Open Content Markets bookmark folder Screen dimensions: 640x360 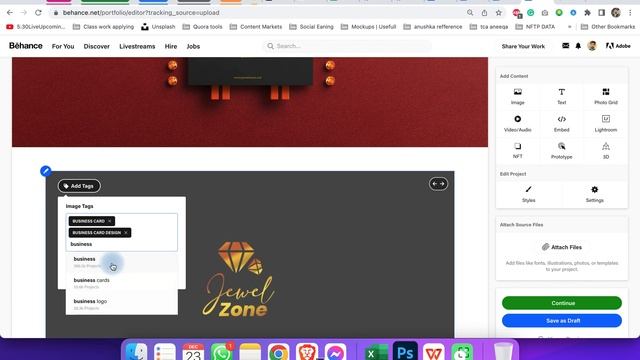tap(256, 27)
